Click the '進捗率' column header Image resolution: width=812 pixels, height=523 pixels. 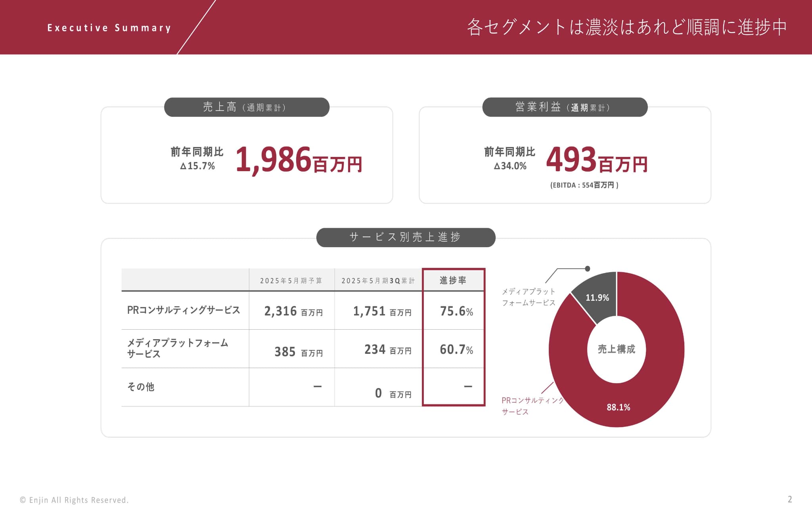point(453,280)
